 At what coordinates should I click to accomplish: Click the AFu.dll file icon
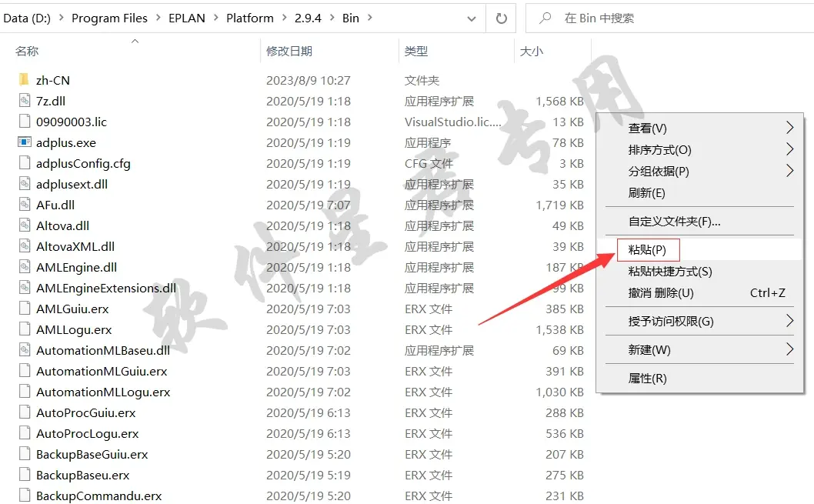click(24, 205)
